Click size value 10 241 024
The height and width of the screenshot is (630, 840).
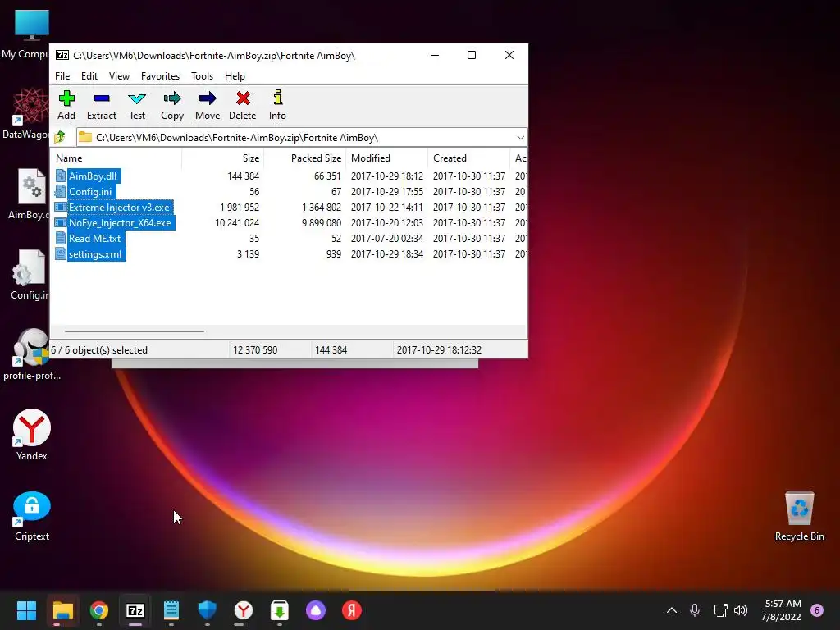coord(237,222)
